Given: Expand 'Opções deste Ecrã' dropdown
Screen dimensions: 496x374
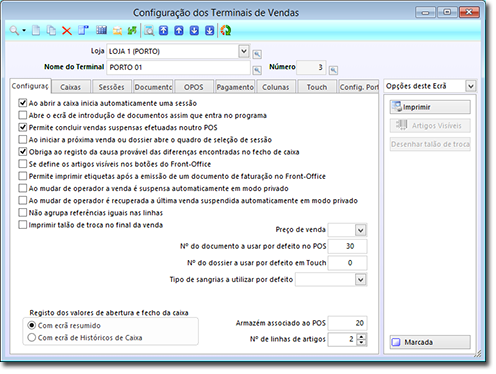Looking at the screenshot, I should tap(471, 86).
